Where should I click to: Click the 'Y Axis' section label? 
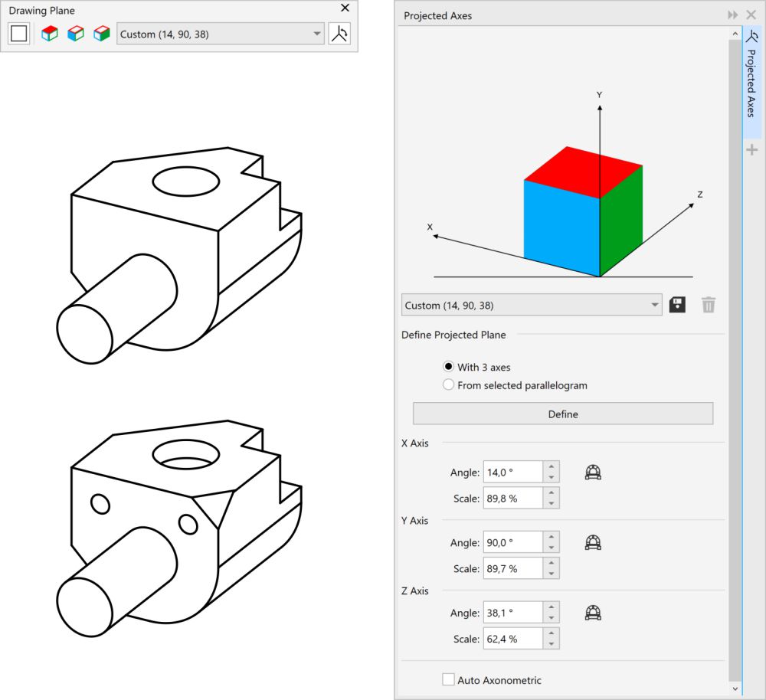click(414, 520)
